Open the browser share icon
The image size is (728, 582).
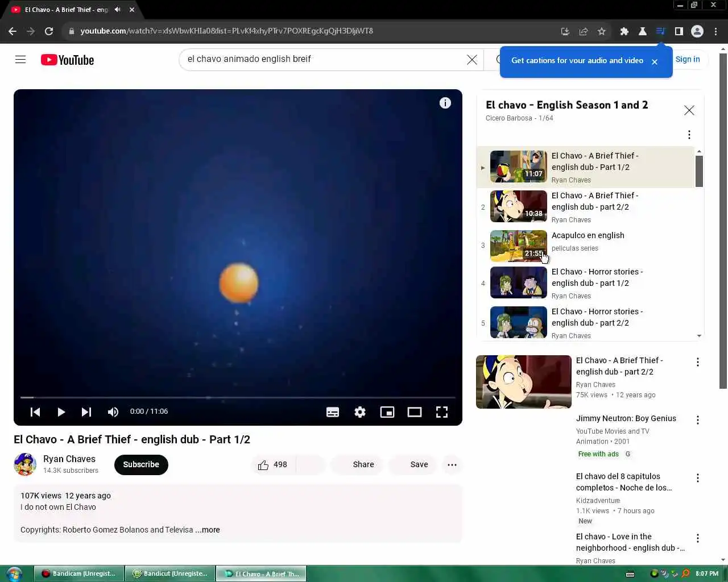(584, 31)
